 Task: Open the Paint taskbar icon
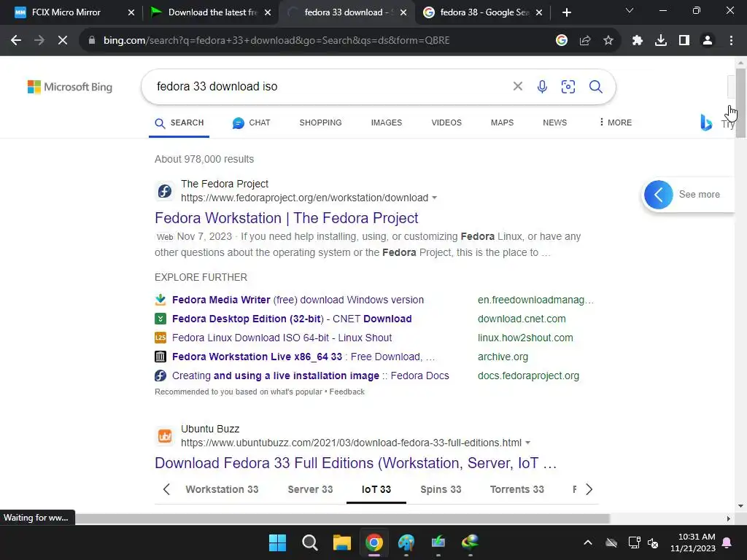click(x=406, y=542)
